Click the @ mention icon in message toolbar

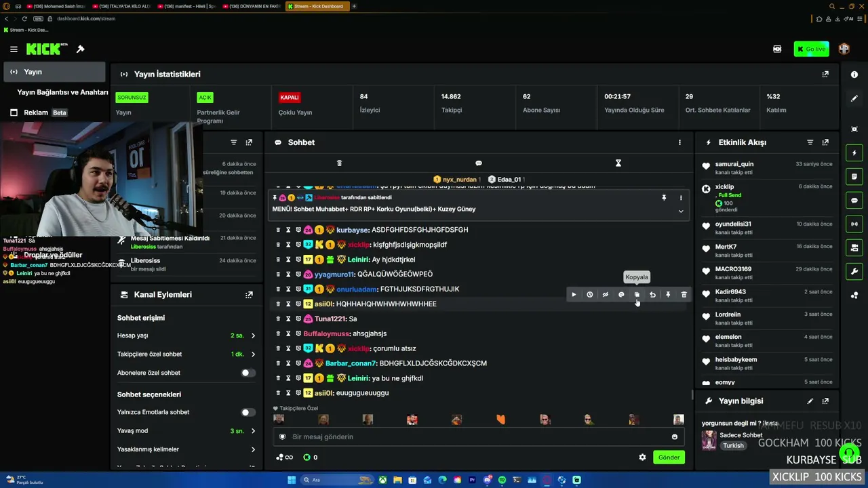(621, 295)
